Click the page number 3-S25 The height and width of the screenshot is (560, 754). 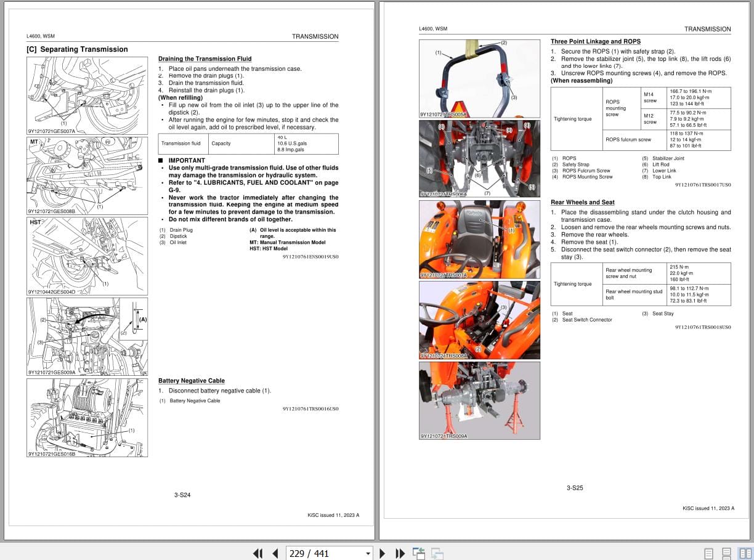[575, 488]
